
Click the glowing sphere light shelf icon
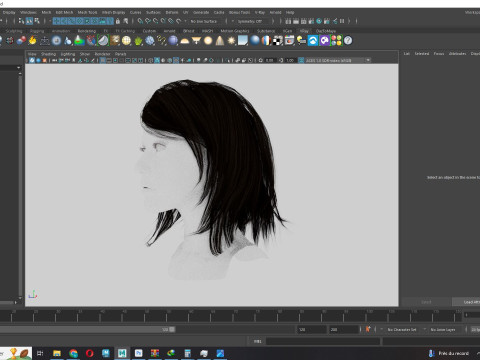(208, 41)
